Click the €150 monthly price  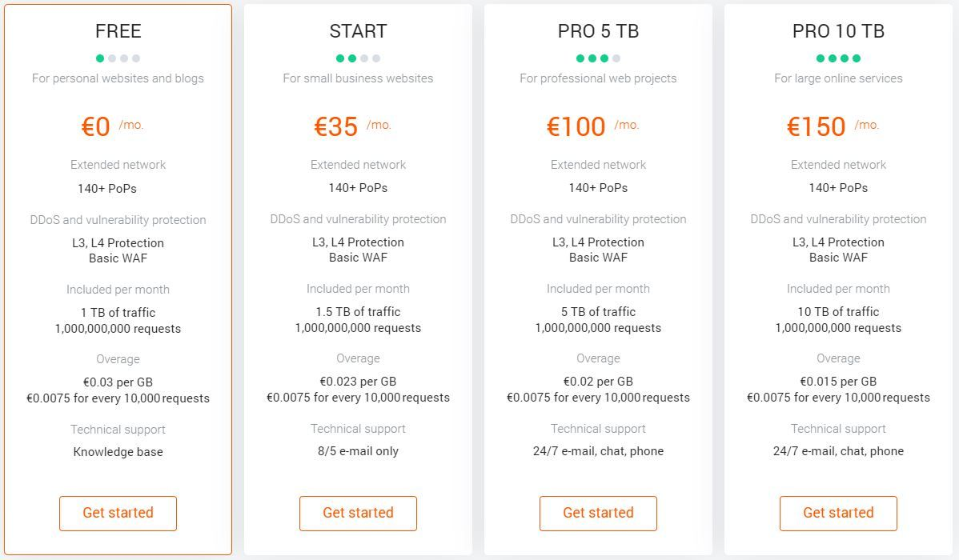pos(817,126)
